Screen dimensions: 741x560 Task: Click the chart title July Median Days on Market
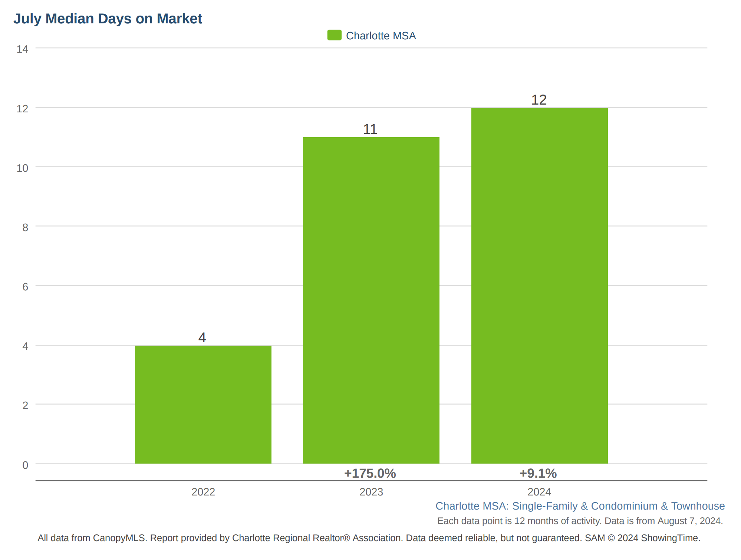(108, 19)
